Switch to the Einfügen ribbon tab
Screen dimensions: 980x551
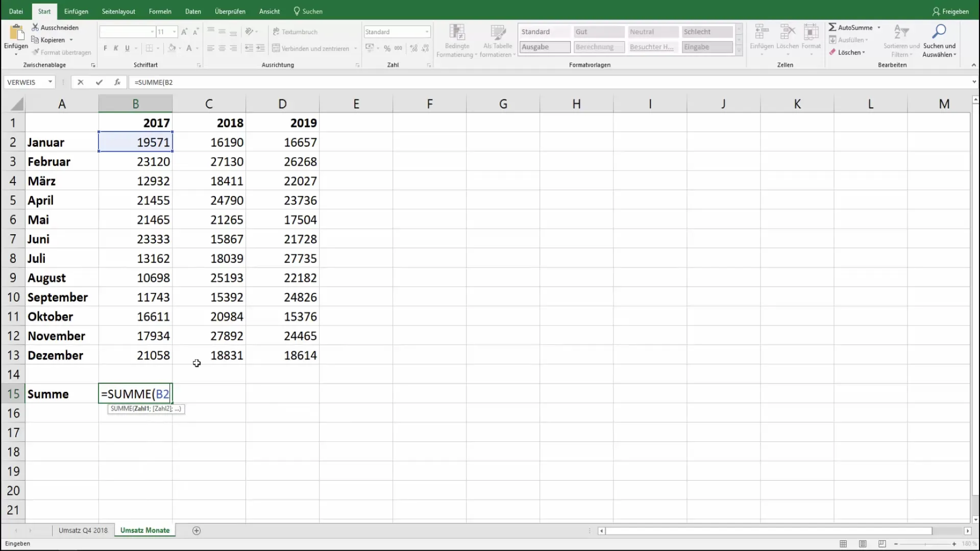pyautogui.click(x=76, y=11)
